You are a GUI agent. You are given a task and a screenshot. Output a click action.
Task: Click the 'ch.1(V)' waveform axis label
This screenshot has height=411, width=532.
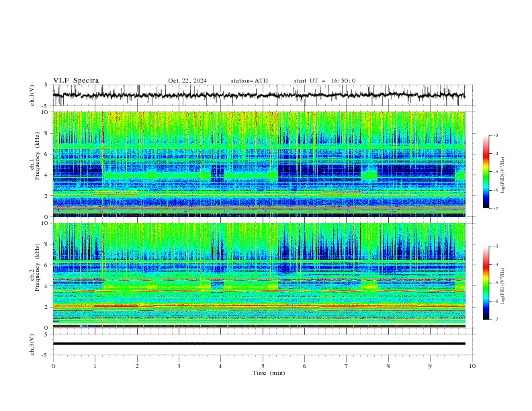pyautogui.click(x=32, y=95)
